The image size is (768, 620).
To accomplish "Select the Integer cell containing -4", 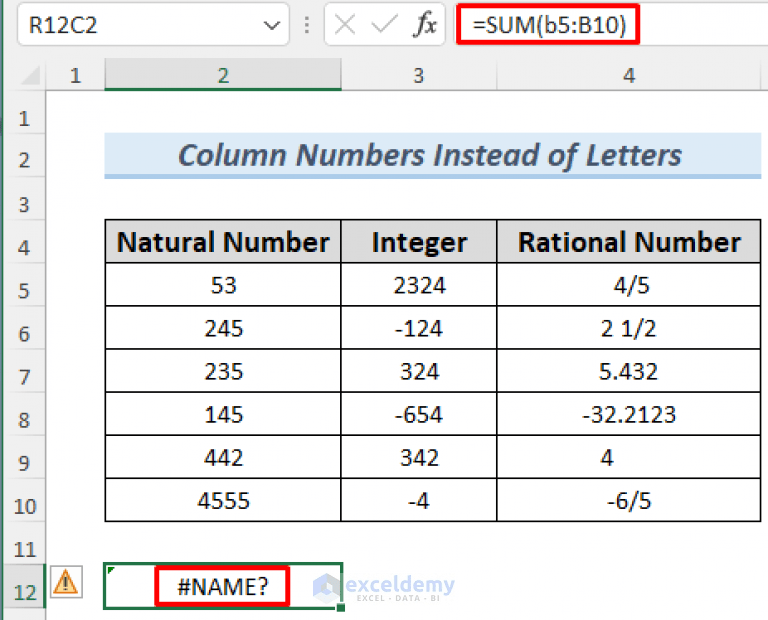I will [x=419, y=501].
